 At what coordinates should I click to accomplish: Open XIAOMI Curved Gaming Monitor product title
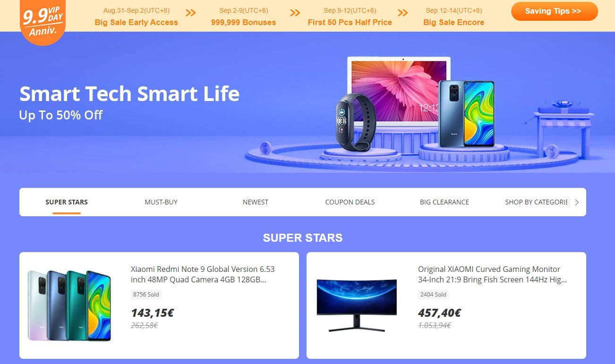[492, 274]
